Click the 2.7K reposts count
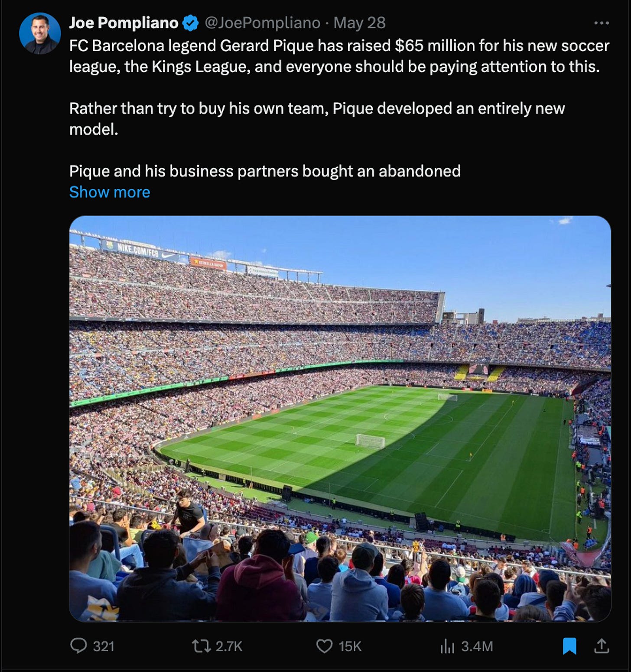The image size is (631, 672). (x=229, y=646)
